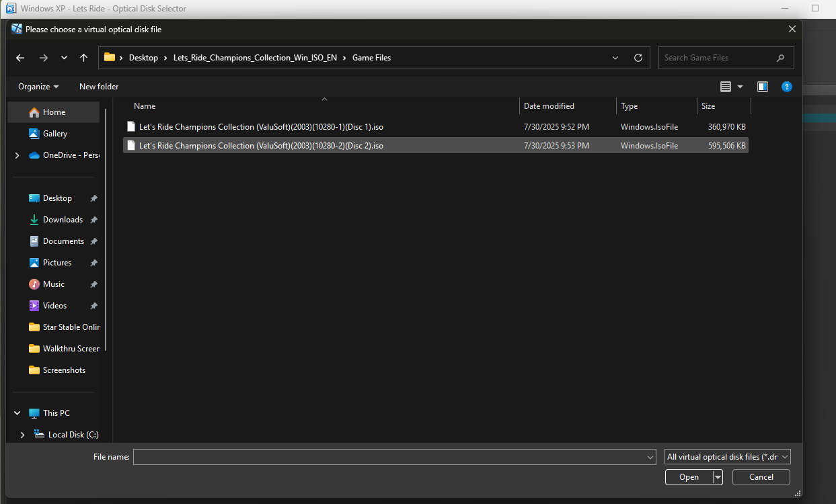Select the Disc 2 ISO file

click(436, 145)
